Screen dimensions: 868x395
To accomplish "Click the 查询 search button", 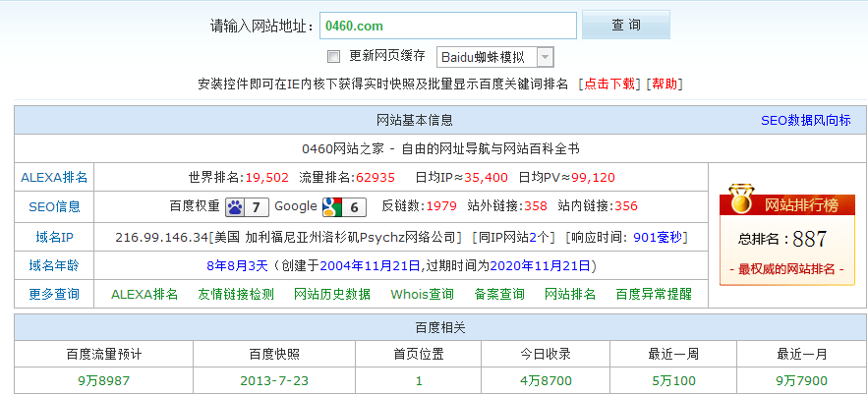I will tap(625, 26).
